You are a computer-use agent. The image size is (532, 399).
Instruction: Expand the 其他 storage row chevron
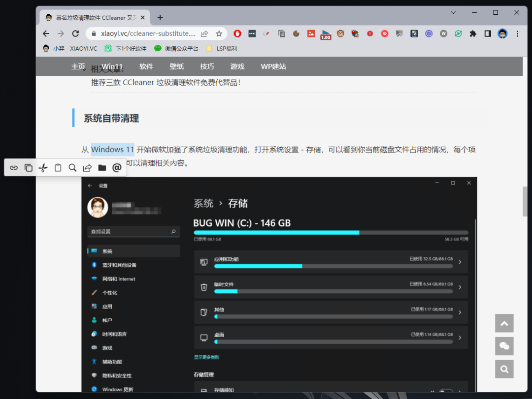[x=460, y=312]
